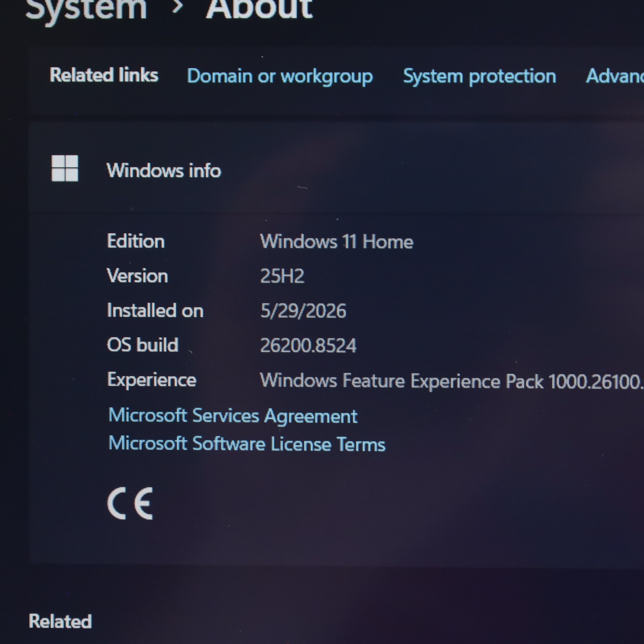Select the OS build 26200.8524 value
The height and width of the screenshot is (644, 644).
308,345
